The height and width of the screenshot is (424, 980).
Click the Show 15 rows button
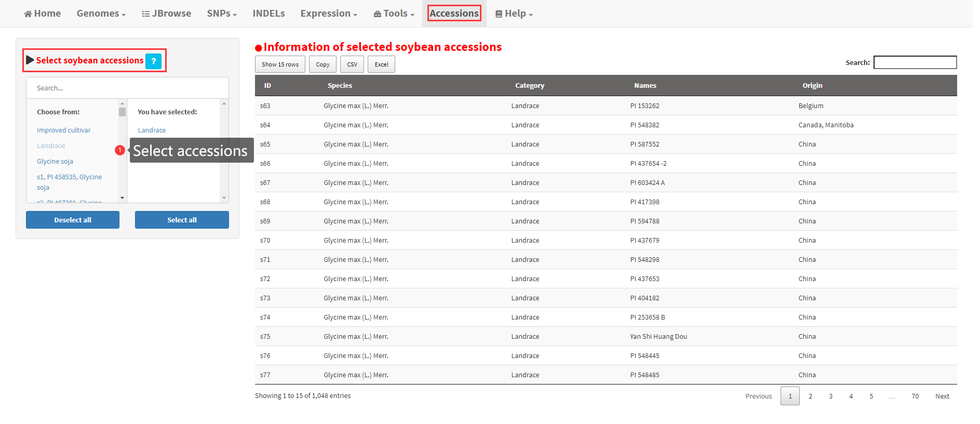coord(280,64)
